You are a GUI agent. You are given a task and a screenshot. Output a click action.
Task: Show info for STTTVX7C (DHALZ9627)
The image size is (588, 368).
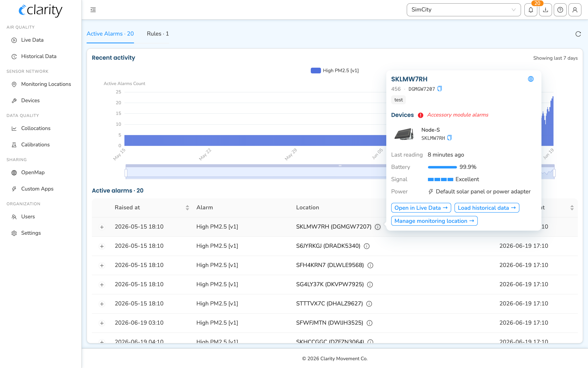pos(369,304)
